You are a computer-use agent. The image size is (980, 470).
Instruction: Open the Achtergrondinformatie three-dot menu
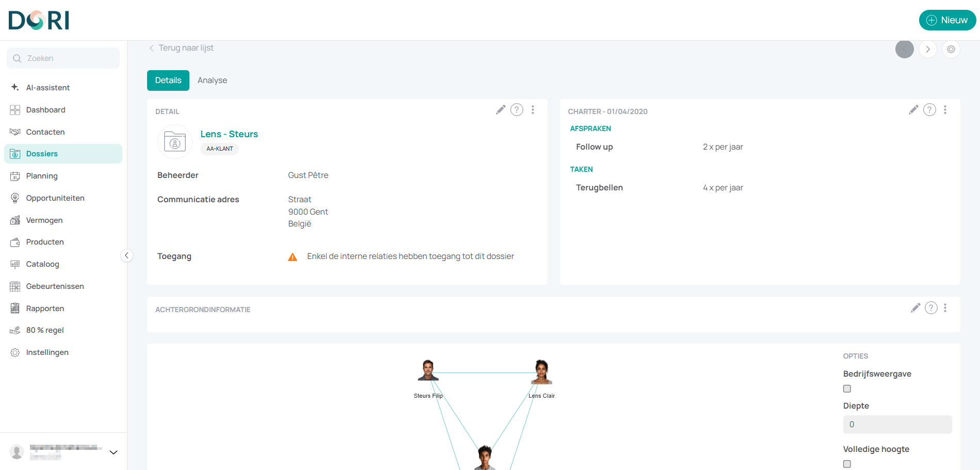tap(945, 308)
